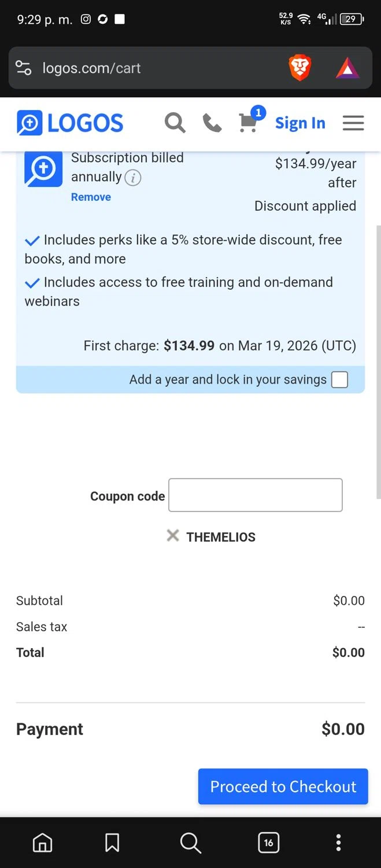The image size is (381, 868).
Task: Tap the phone contact icon
Action: 212,123
